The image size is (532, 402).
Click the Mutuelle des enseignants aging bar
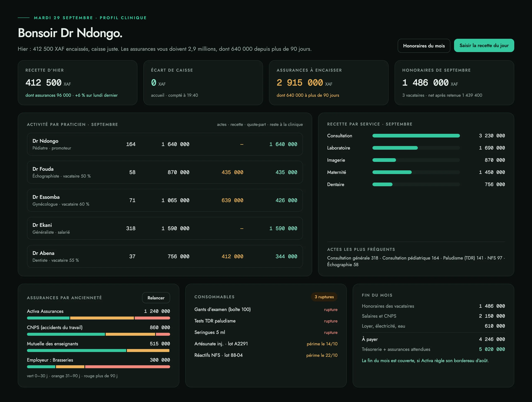click(98, 351)
